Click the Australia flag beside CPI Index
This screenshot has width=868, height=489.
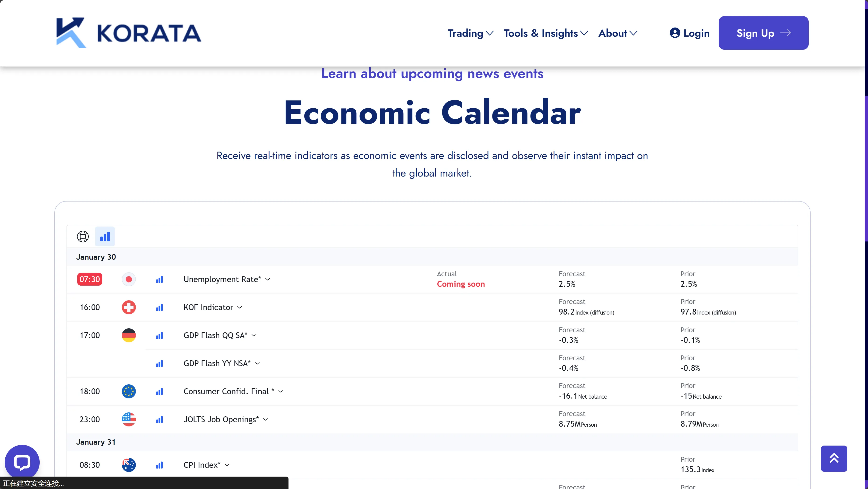(129, 465)
